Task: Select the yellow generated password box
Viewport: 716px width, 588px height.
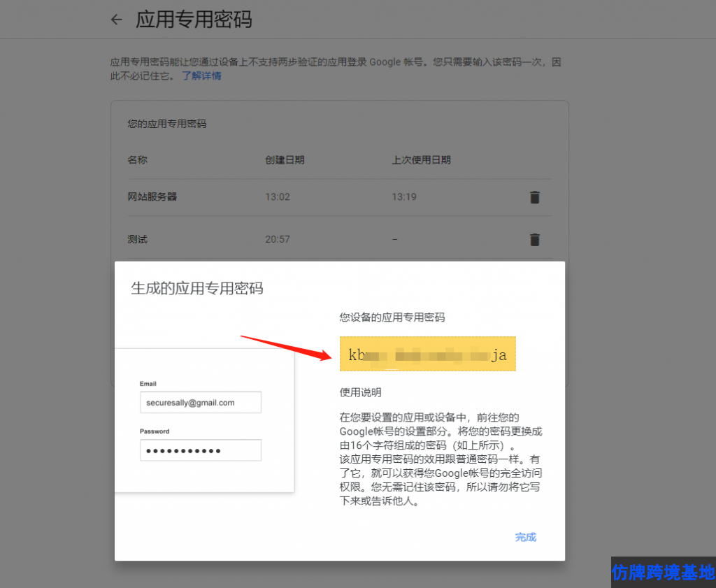Action: (x=427, y=354)
